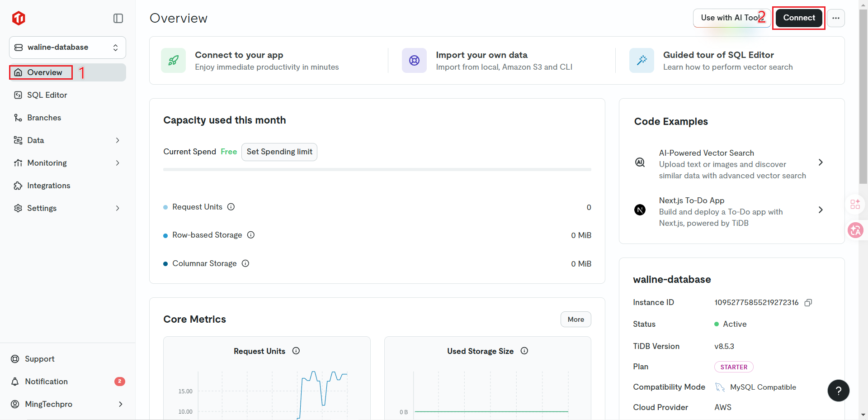
Task: Click the More button in Core Metrics
Action: click(x=576, y=320)
